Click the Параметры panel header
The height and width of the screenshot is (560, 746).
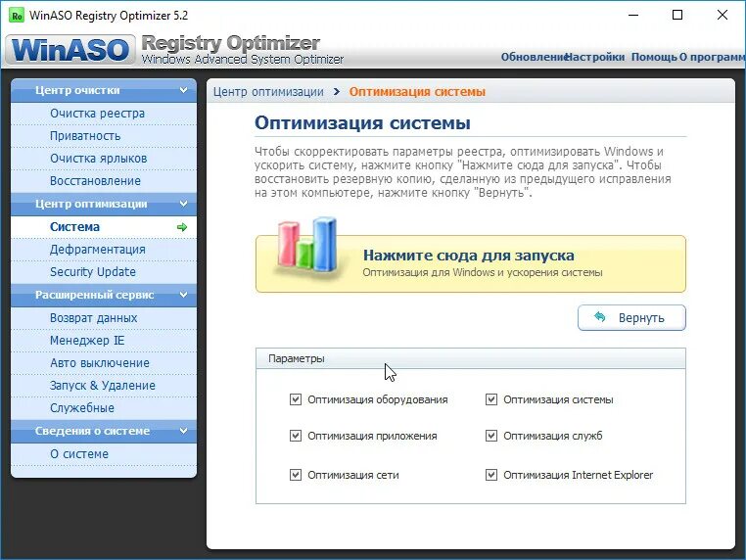pyautogui.click(x=471, y=358)
